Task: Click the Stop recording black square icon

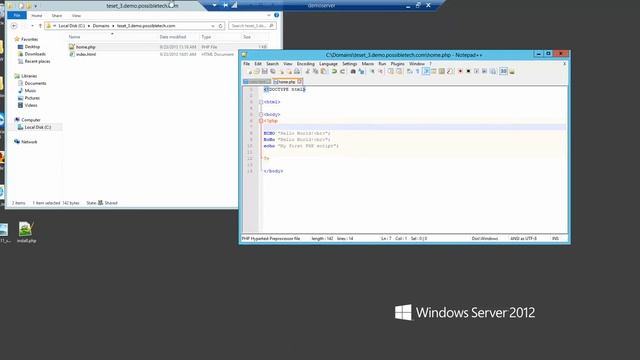Action: point(469,71)
